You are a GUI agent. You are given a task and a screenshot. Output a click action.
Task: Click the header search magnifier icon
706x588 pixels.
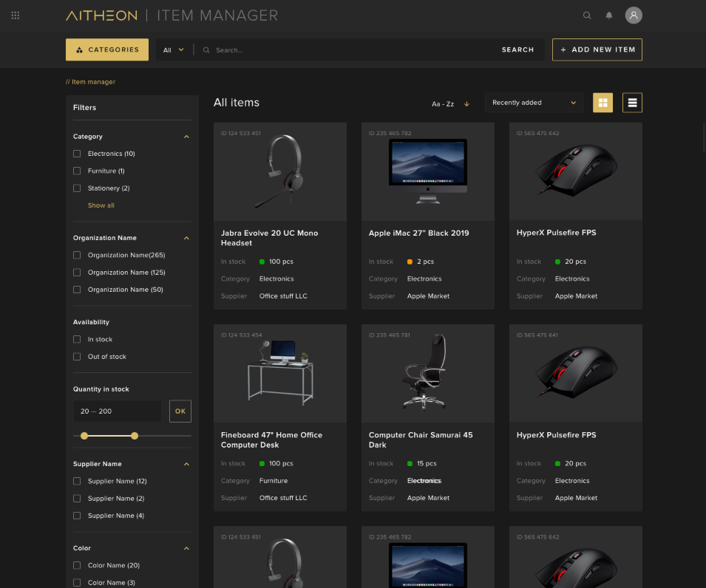pyautogui.click(x=587, y=16)
